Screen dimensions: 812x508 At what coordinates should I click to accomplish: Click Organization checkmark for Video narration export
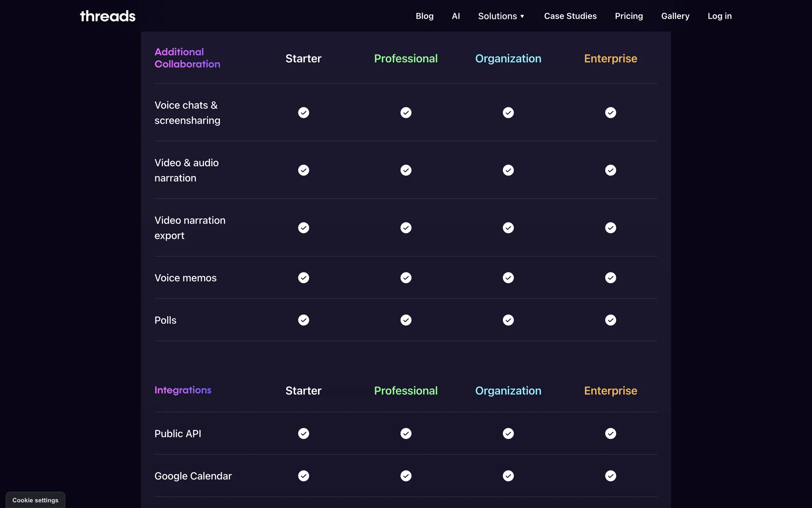(508, 228)
